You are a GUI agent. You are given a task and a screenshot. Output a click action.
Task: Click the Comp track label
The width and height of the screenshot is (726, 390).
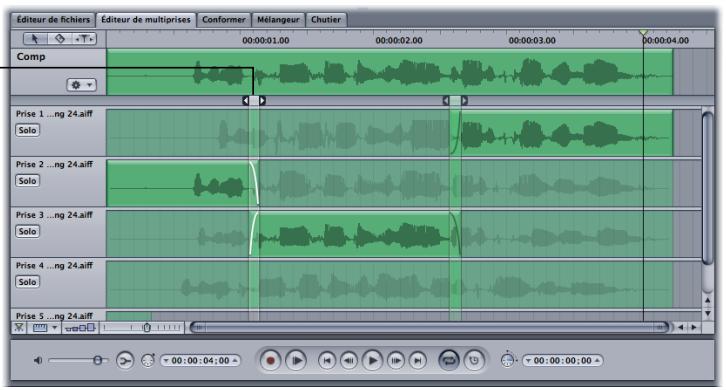[x=31, y=57]
